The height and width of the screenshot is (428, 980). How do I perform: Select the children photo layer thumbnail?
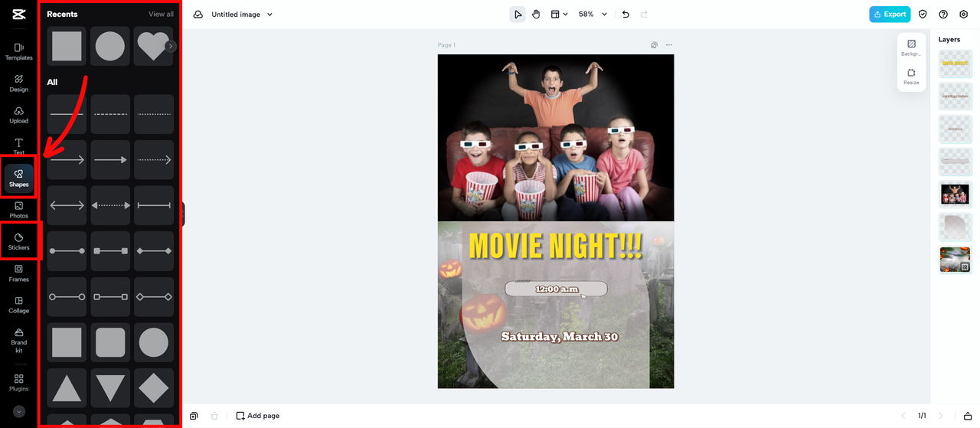coord(955,194)
